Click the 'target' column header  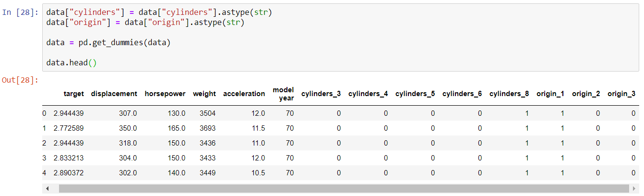(x=73, y=94)
